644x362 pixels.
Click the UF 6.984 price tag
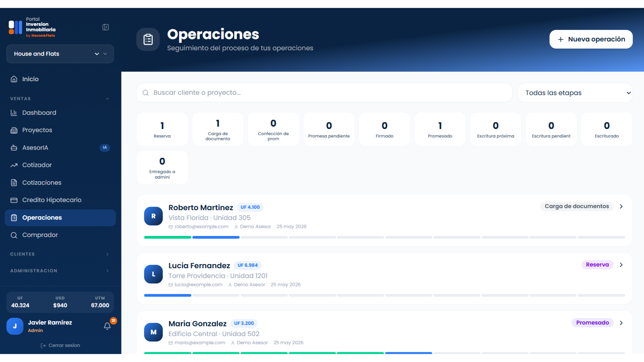point(248,265)
